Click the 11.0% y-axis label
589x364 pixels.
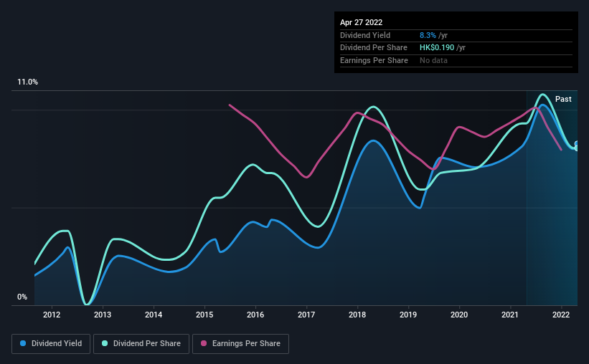(27, 82)
